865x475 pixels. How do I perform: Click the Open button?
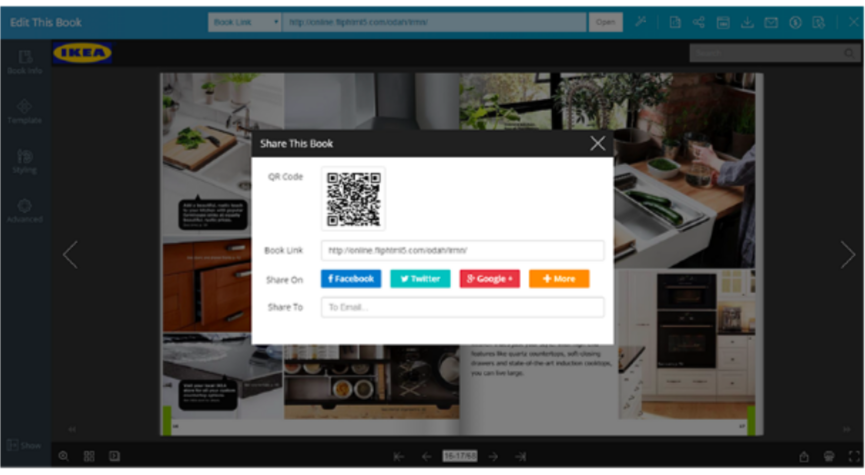point(605,22)
